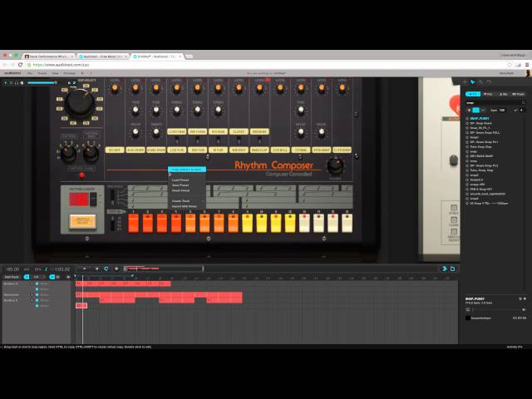
Task: Click the Snare Drum instrument label
Action: click(x=156, y=150)
